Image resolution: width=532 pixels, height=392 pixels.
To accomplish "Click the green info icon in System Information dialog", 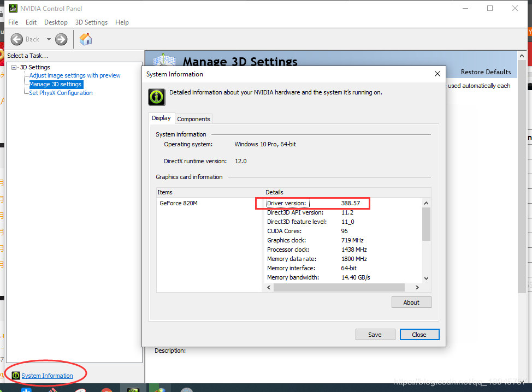I will click(x=157, y=97).
